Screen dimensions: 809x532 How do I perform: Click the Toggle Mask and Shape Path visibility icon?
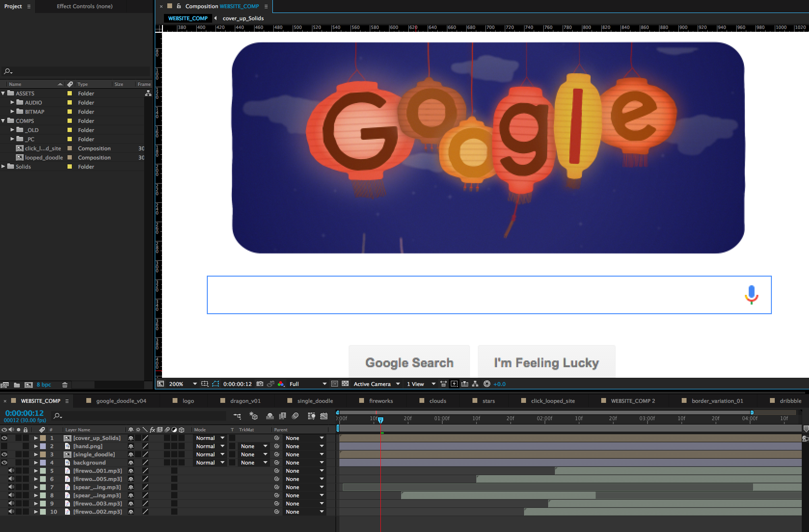(216, 384)
